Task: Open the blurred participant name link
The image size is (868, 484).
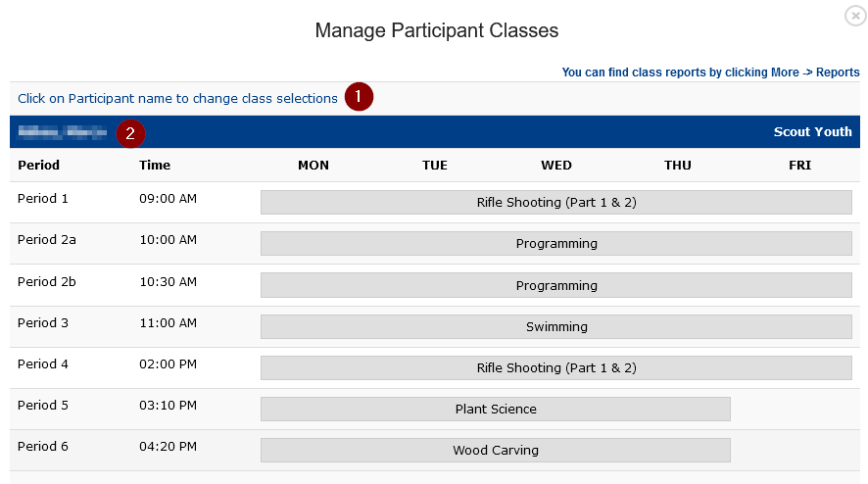Action: 62,132
